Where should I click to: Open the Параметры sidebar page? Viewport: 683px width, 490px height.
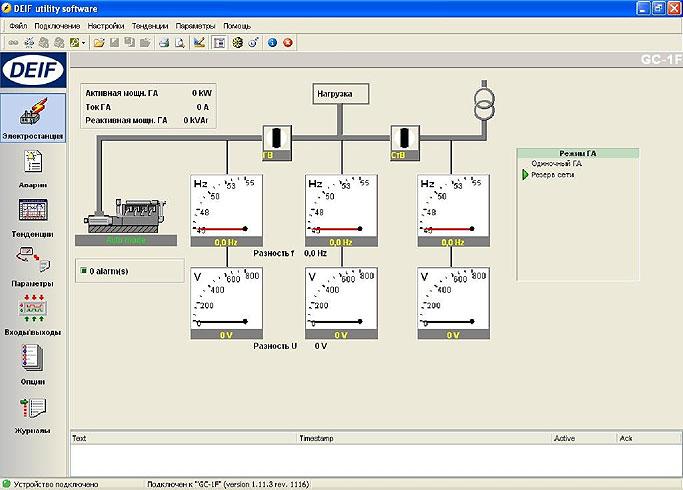click(x=33, y=267)
